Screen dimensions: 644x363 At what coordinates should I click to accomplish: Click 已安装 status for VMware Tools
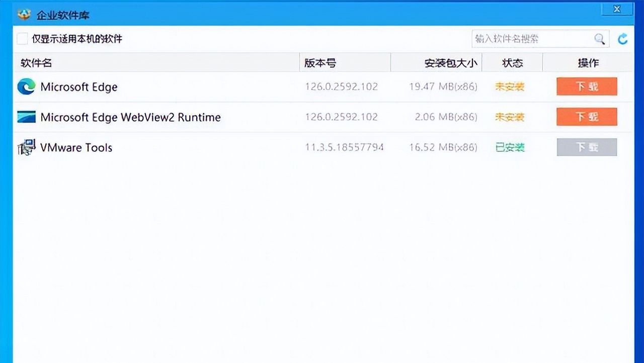510,147
